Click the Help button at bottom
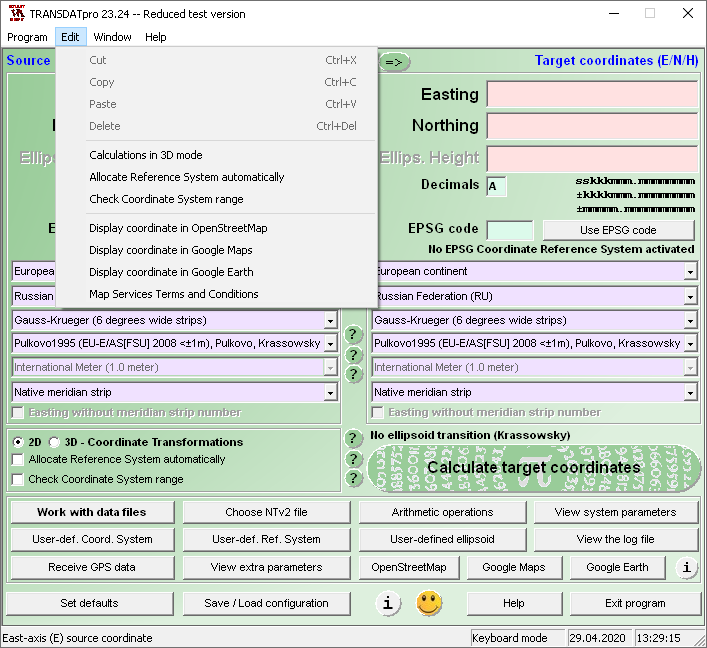 tap(514, 603)
